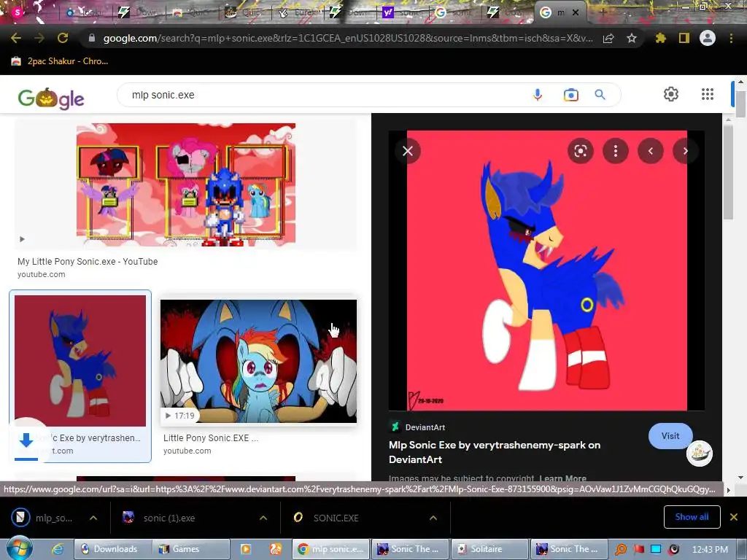Close the active Google tab
The image size is (747, 560).
click(x=576, y=13)
